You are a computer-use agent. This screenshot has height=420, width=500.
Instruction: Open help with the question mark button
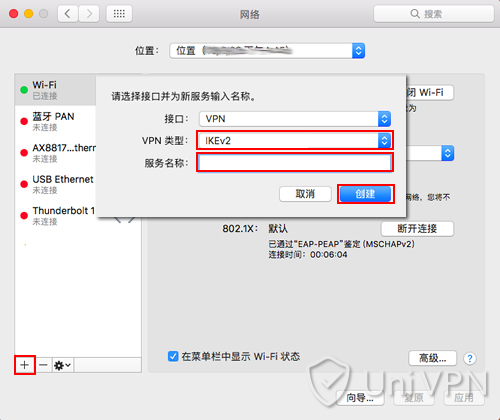point(470,359)
